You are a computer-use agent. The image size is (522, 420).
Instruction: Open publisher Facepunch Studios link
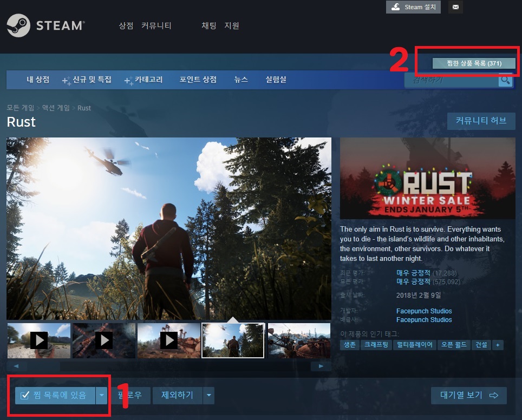coord(424,319)
